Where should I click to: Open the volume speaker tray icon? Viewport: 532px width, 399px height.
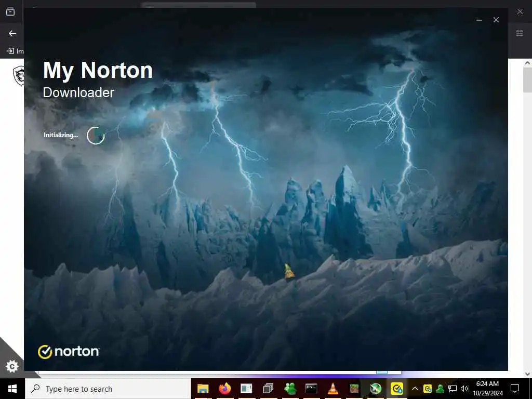[464, 389]
